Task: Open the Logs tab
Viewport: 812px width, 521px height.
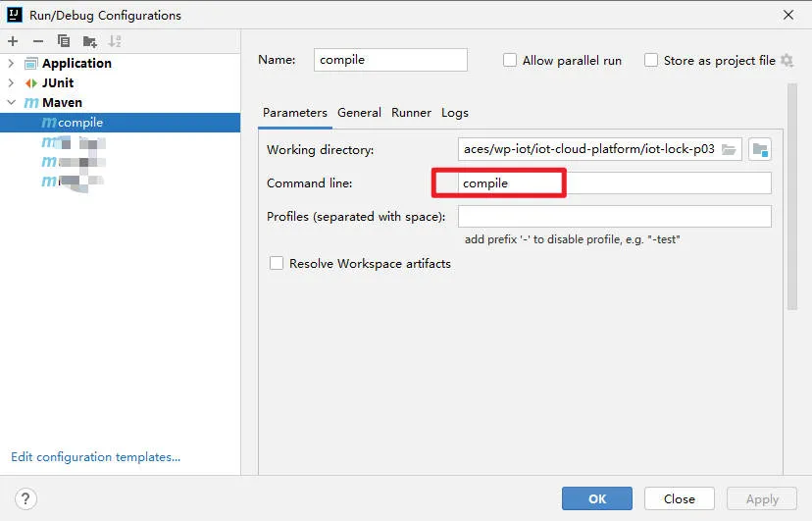Action: pyautogui.click(x=455, y=113)
